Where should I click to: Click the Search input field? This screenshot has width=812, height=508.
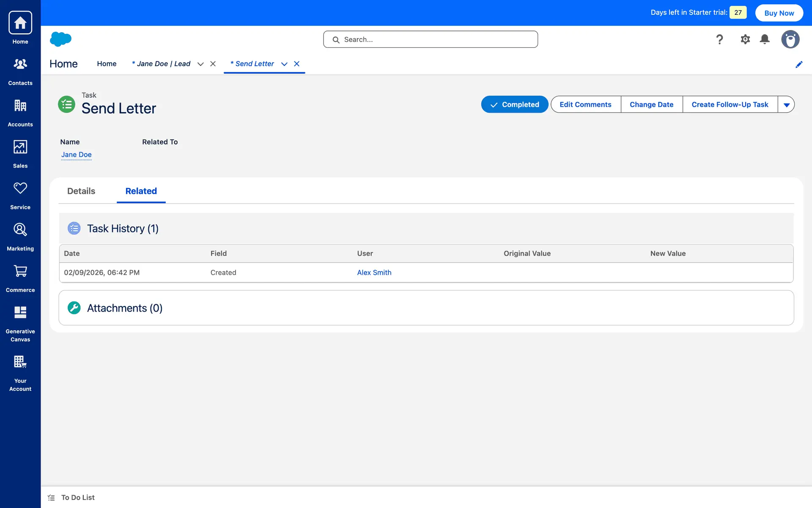[x=431, y=39]
